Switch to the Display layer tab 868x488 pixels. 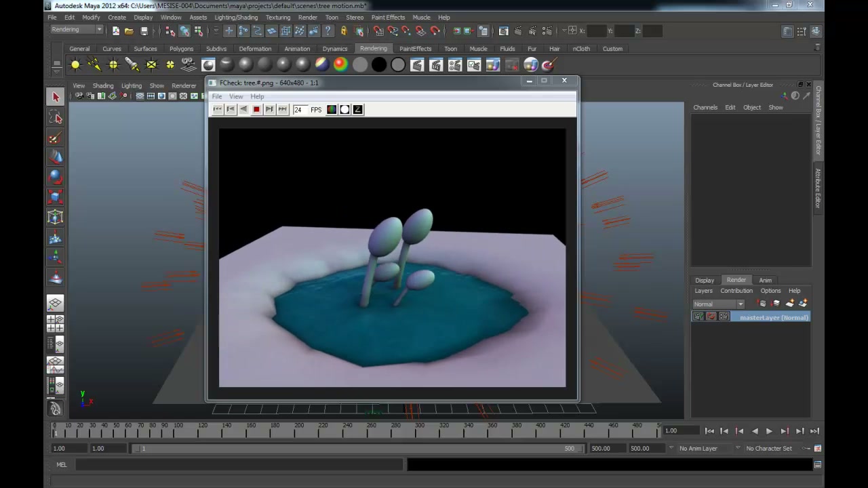coord(705,280)
